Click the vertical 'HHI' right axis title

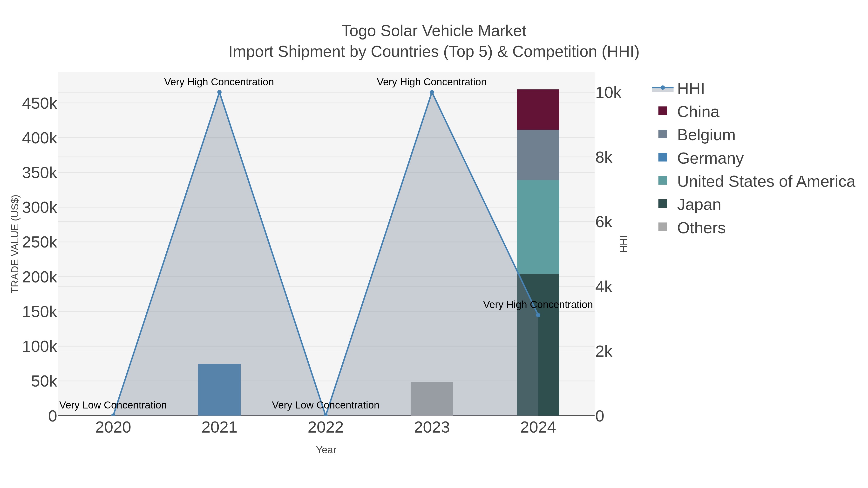[624, 244]
